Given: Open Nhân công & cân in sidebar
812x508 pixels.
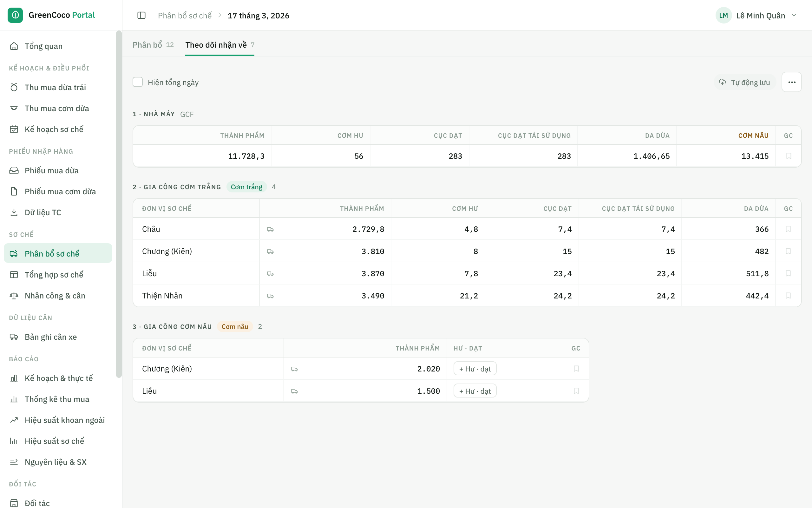Looking at the screenshot, I should click(58, 296).
